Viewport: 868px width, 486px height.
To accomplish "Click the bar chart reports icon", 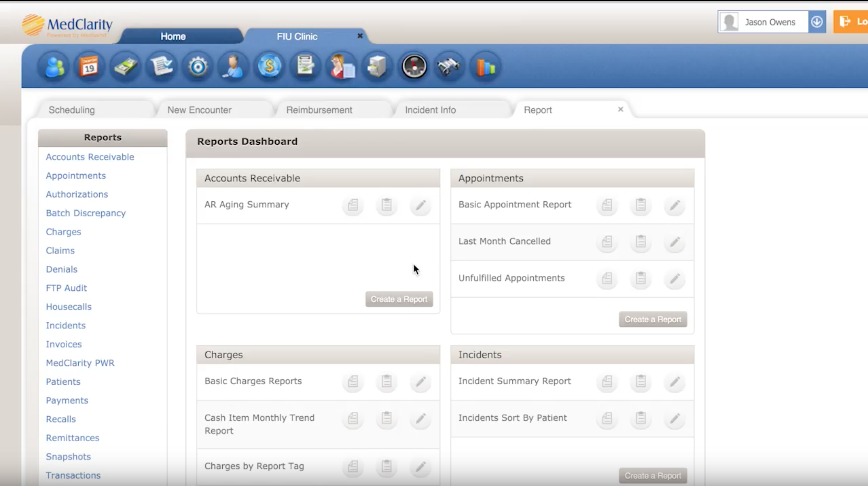I will [x=485, y=66].
